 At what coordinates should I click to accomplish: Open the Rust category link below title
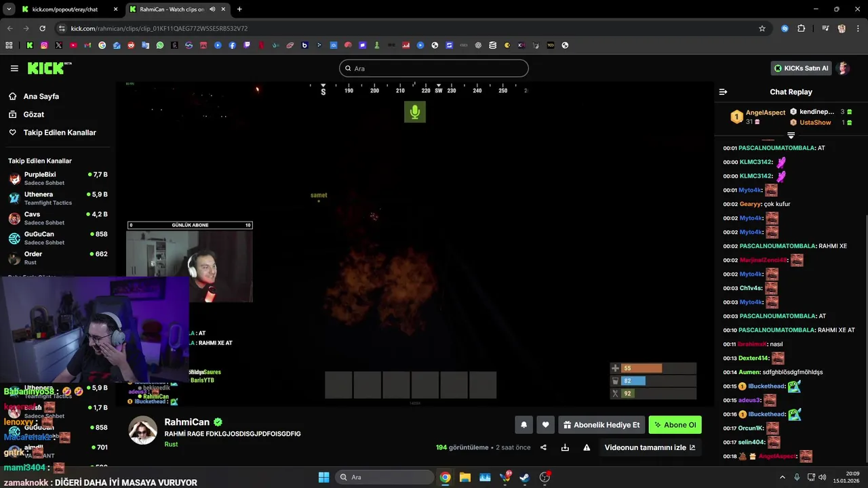pyautogui.click(x=171, y=445)
